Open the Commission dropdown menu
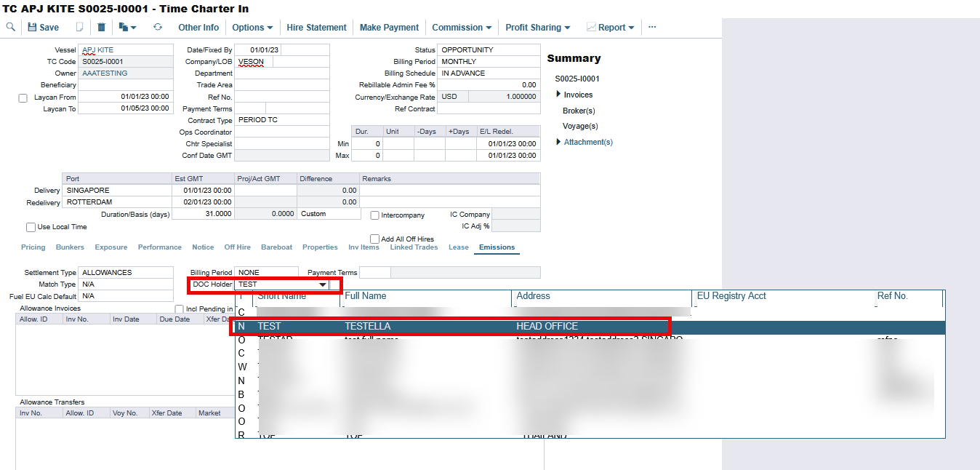 (462, 27)
